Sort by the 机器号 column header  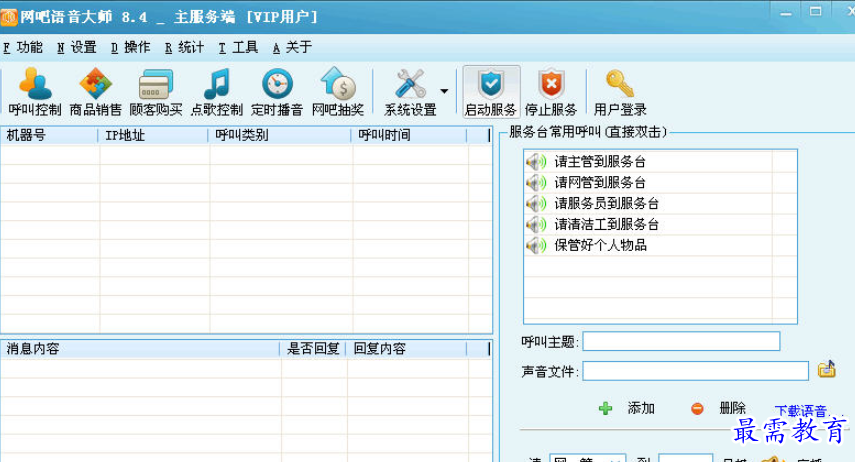49,135
